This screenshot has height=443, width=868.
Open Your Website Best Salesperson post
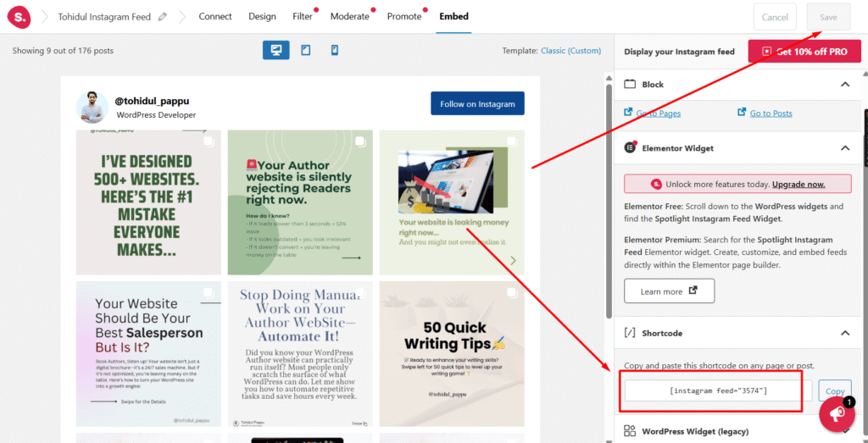(x=148, y=354)
